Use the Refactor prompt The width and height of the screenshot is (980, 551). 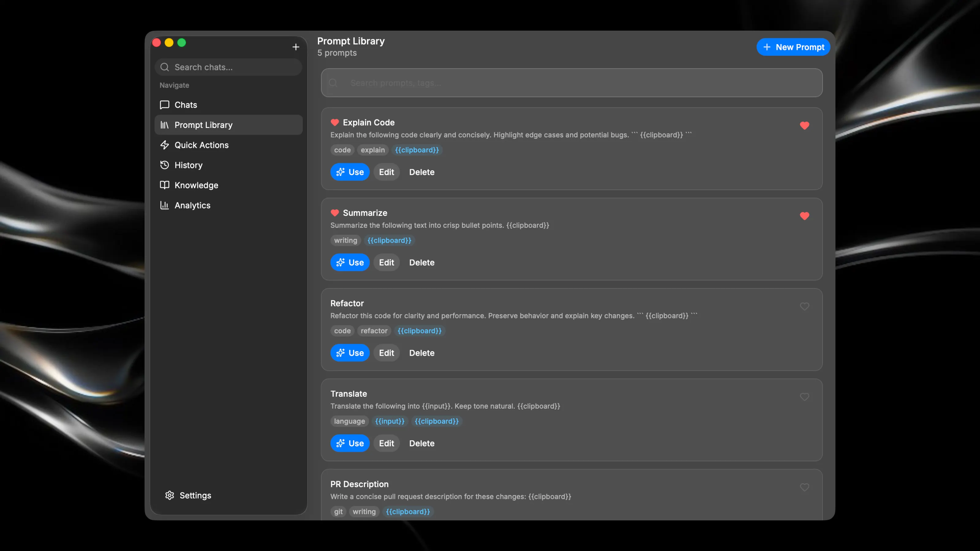pyautogui.click(x=350, y=353)
